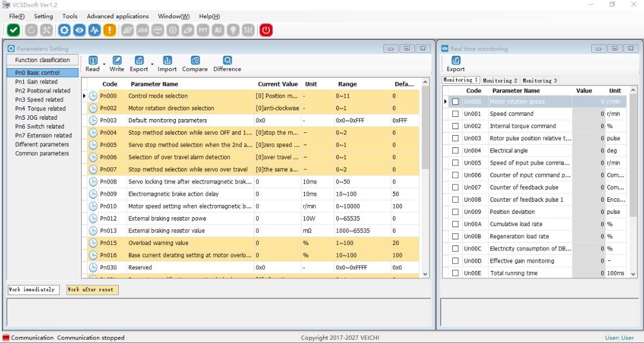Click Pn009 current value cell
Viewport: 644px width, 343px height.
278,194
